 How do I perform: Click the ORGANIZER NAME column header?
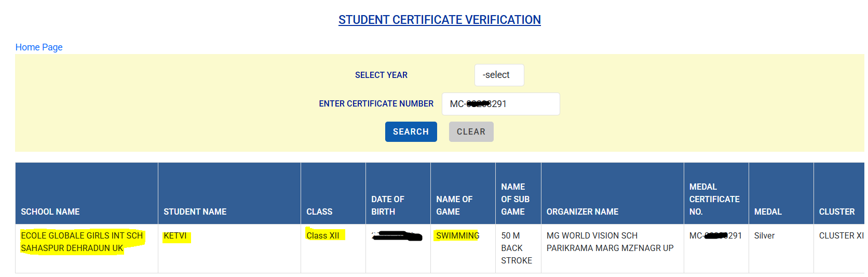coord(613,193)
